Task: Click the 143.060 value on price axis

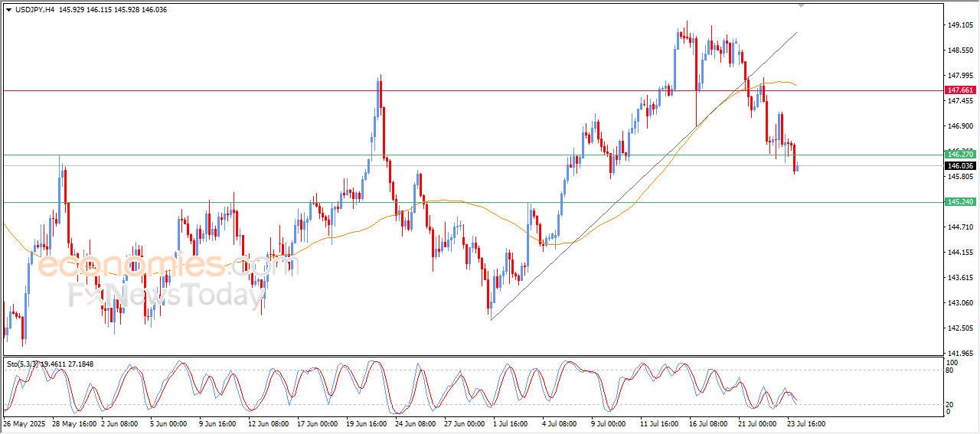Action: click(x=960, y=303)
